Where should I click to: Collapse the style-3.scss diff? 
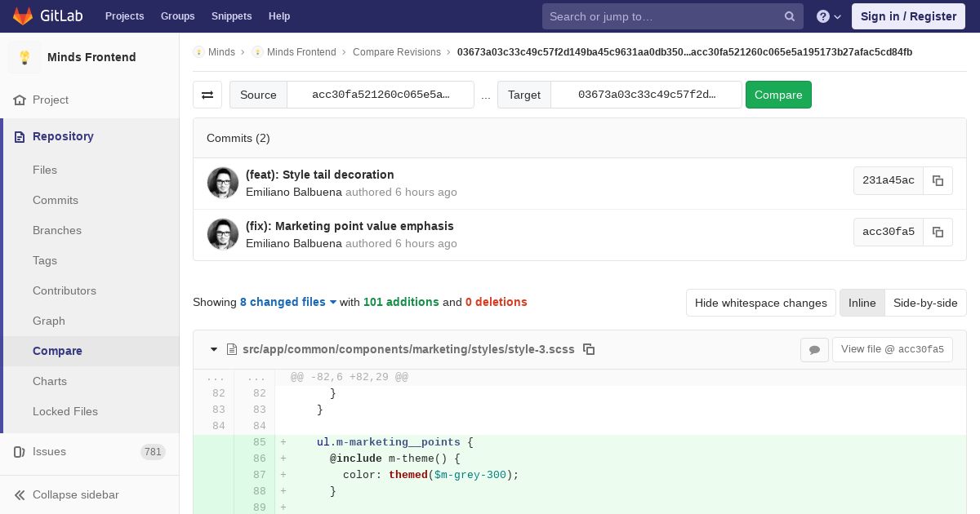[214, 349]
